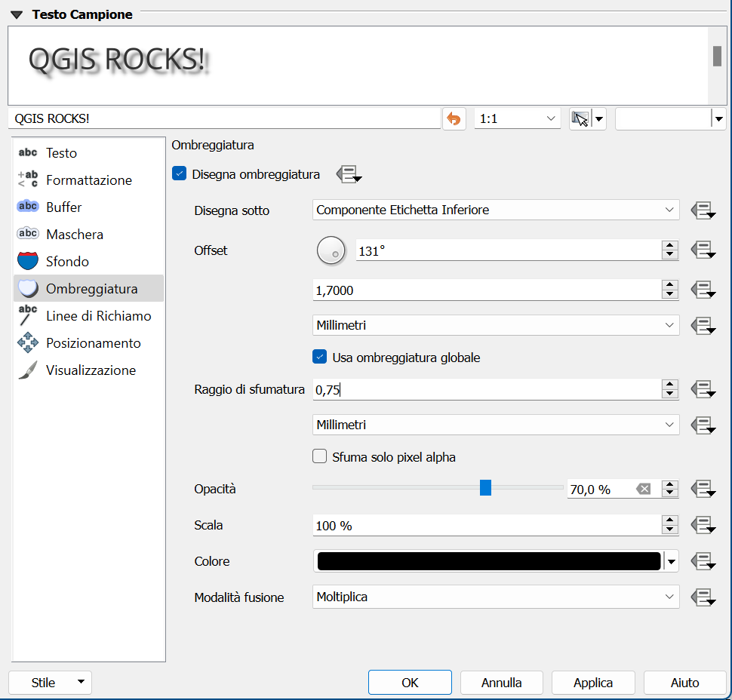Open data-defined override for Disegna sotto
Viewport: 732px width, 700px height.
click(703, 210)
